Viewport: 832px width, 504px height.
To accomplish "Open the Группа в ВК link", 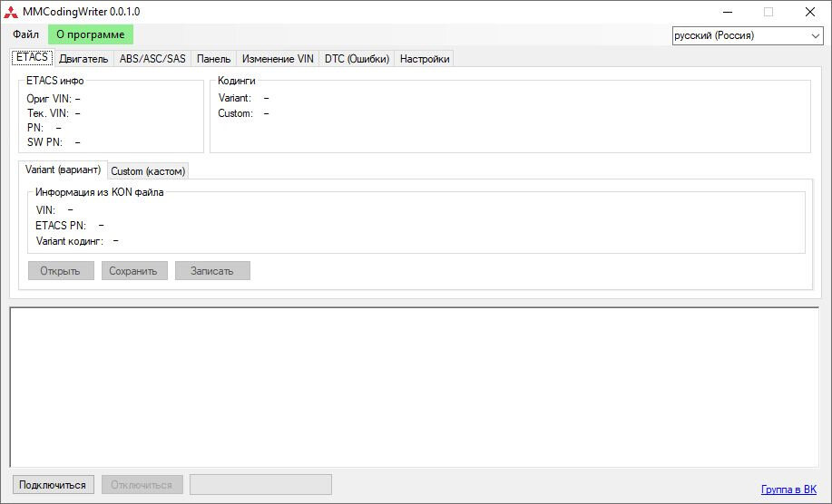I will click(x=788, y=489).
